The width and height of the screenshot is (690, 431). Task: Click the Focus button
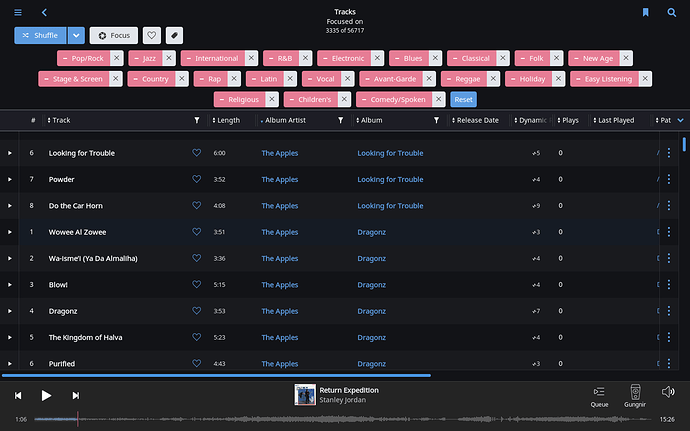coord(114,35)
